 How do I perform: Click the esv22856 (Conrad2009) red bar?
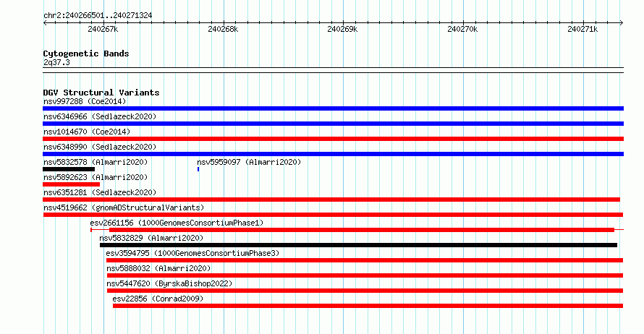[368, 306]
